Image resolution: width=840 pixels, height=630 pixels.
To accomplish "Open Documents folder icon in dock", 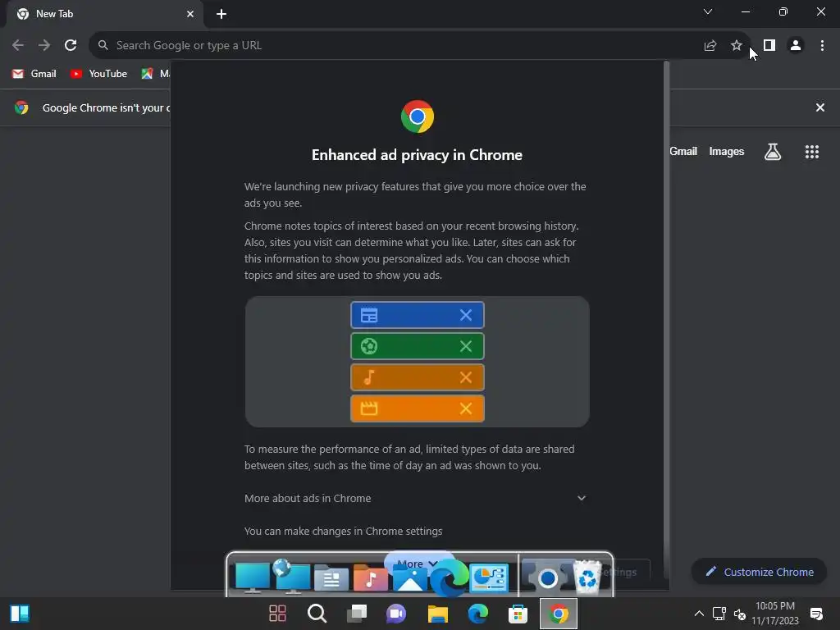I will (x=331, y=578).
